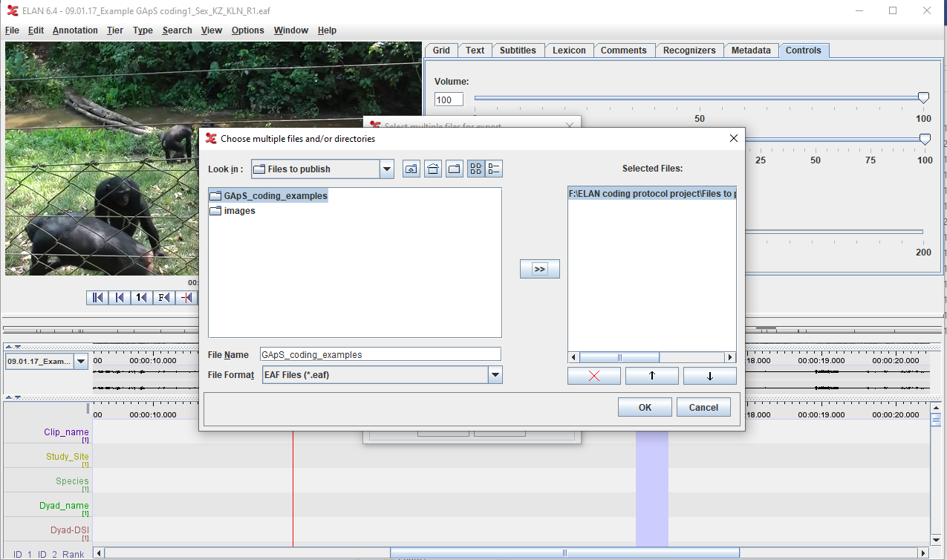Screen dimensions: 947x560
Task: Click the Up One Level folder icon
Action: [x=411, y=169]
